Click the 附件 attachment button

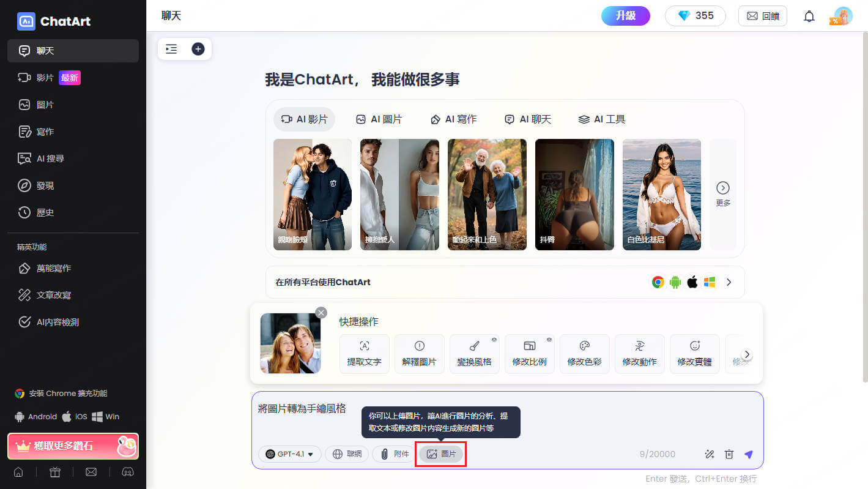pyautogui.click(x=395, y=454)
